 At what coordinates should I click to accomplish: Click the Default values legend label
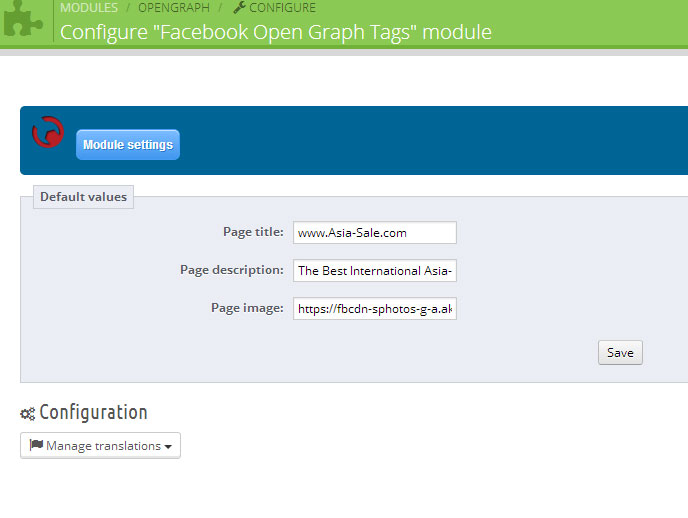tap(83, 197)
